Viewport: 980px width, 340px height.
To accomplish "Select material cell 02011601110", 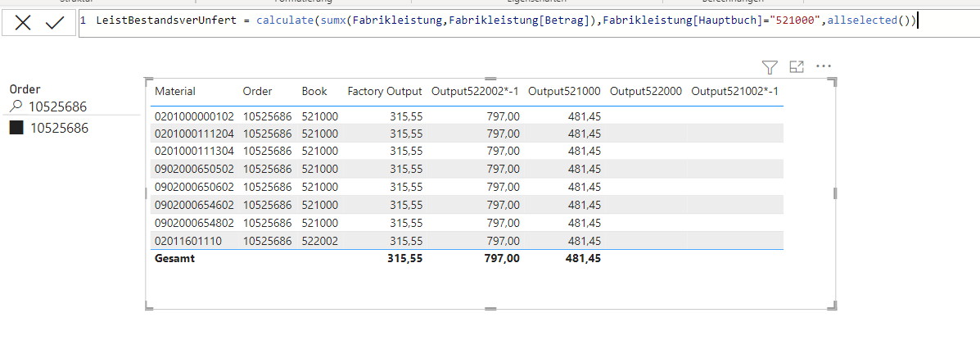I will [188, 240].
